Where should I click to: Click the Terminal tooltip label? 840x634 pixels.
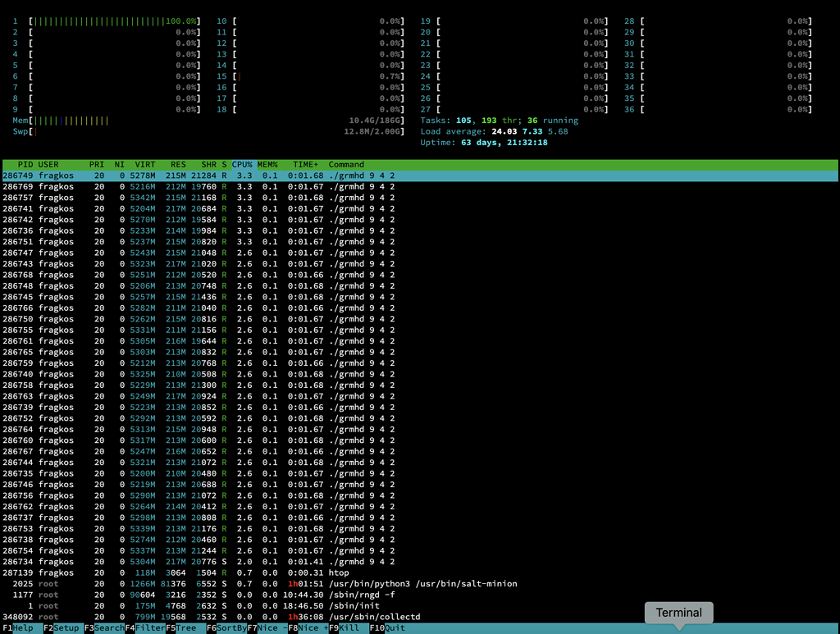[678, 613]
